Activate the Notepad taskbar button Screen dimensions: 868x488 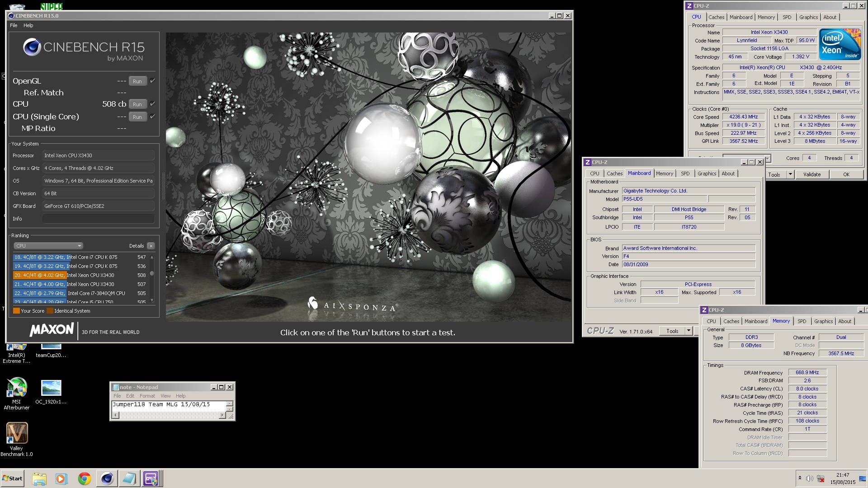tap(129, 479)
